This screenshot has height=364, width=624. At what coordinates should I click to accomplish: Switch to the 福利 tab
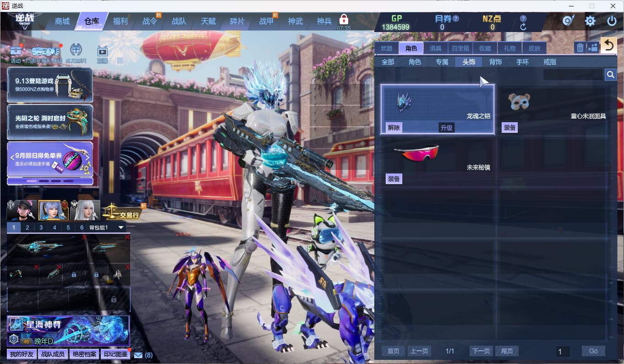(x=120, y=21)
